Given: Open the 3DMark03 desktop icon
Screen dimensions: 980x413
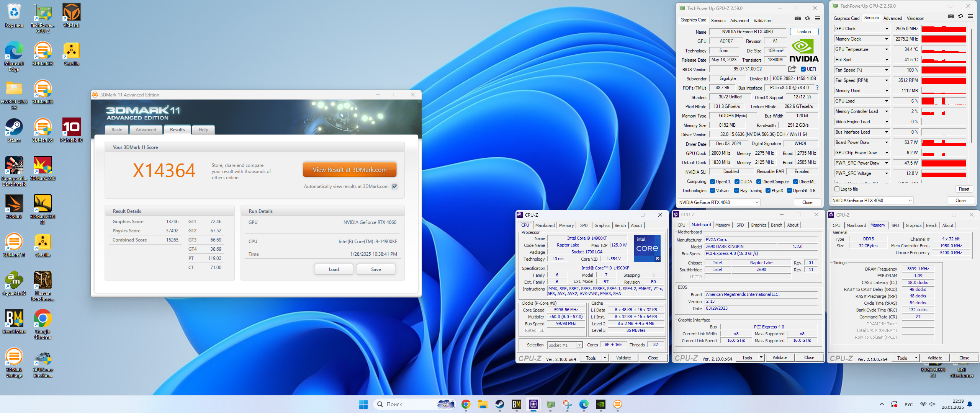Looking at the screenshot, I should pos(43,54).
